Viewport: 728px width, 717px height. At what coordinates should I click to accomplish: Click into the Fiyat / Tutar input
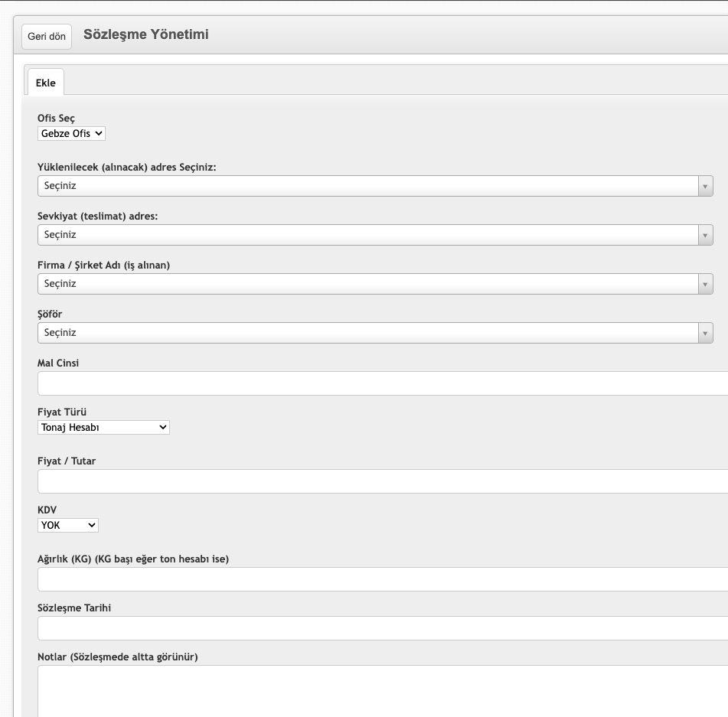click(383, 481)
